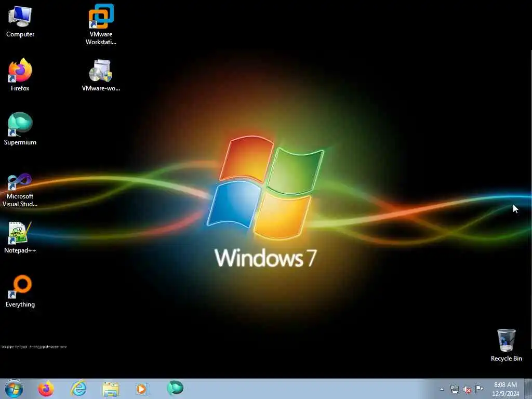Select the Microsoft Visual Studio desktop shortcut
The width and height of the screenshot is (532, 399).
(x=20, y=190)
